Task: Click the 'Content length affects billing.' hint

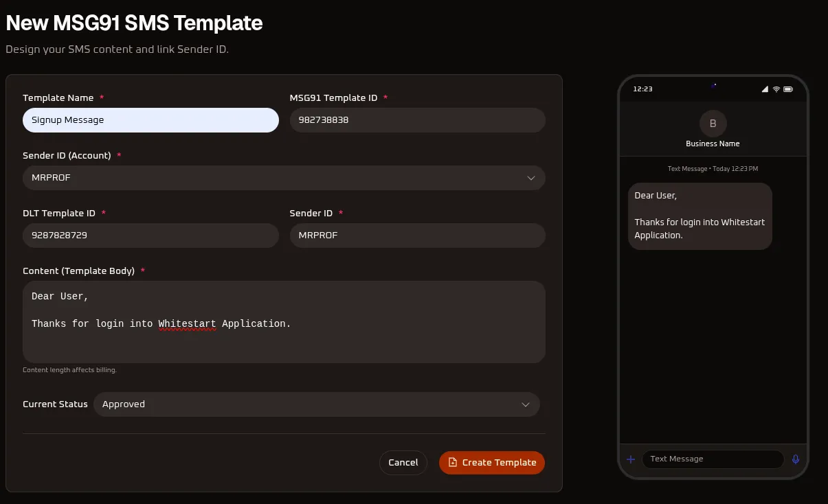Action: tap(69, 370)
